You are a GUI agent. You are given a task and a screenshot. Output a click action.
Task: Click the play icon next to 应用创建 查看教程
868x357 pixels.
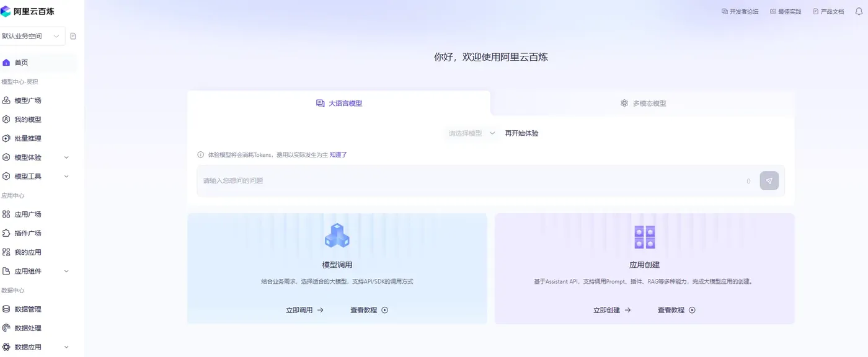coord(693,310)
